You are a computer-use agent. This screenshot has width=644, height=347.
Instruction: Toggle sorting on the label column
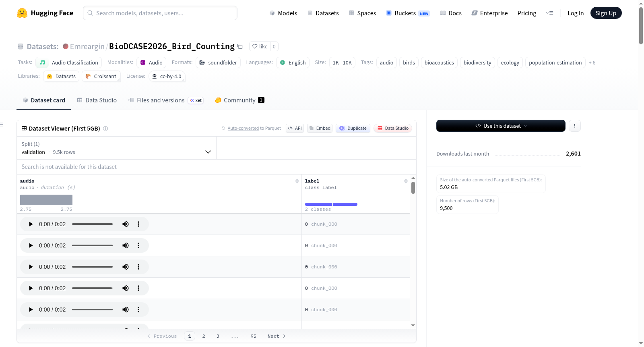406,181
